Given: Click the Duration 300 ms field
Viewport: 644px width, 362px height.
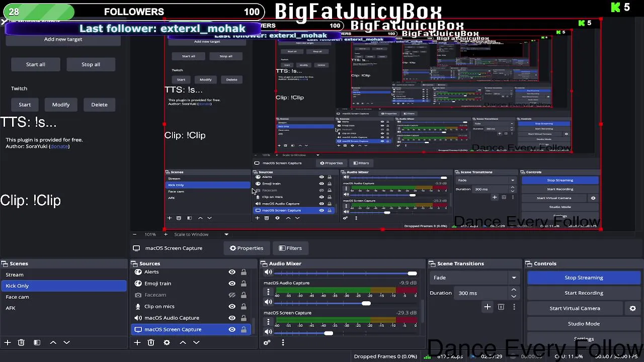Looking at the screenshot, I should pos(482,293).
